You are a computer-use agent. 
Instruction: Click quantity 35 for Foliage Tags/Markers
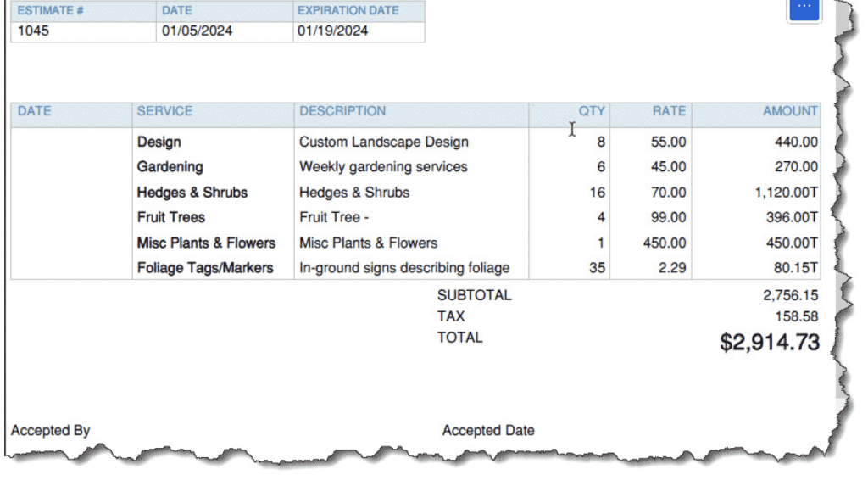click(597, 268)
